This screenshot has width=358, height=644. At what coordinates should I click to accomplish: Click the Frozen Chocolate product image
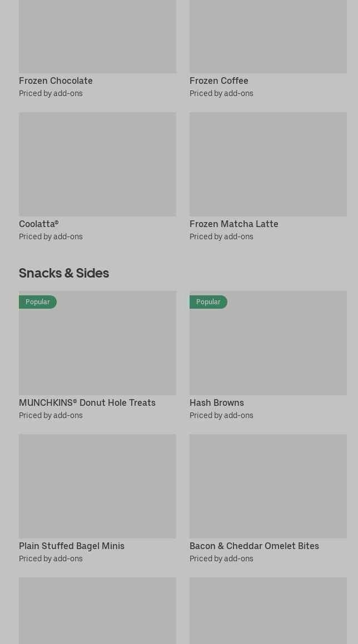(97, 37)
